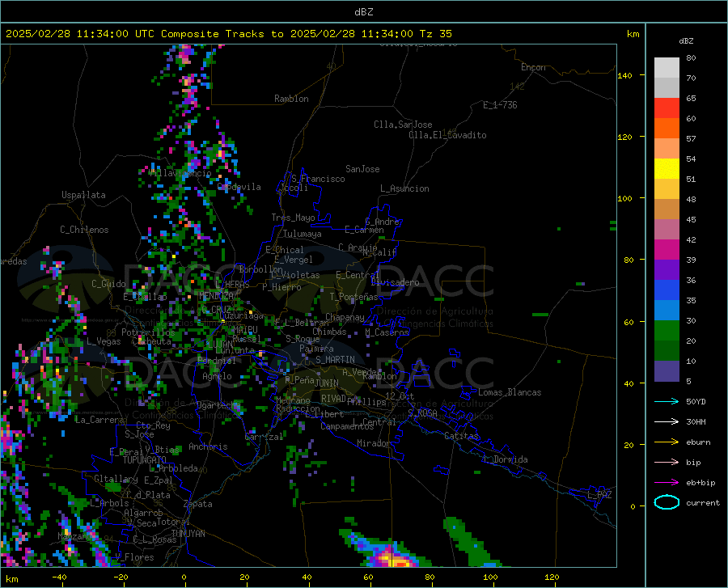
Task: Click the light gray 80 dBZ color swatch
Action: click(667, 67)
